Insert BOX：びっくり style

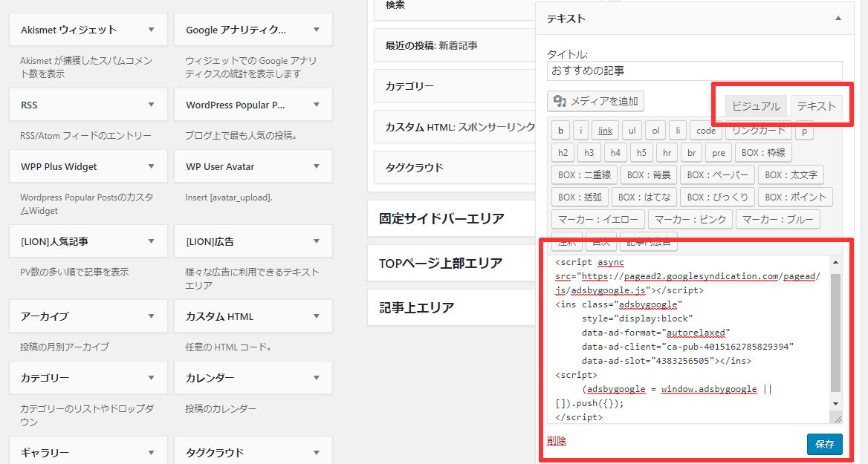[x=717, y=197]
